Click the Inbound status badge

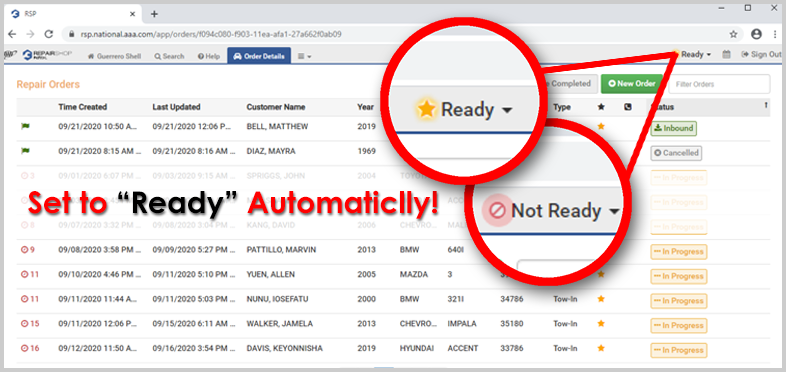pos(674,128)
